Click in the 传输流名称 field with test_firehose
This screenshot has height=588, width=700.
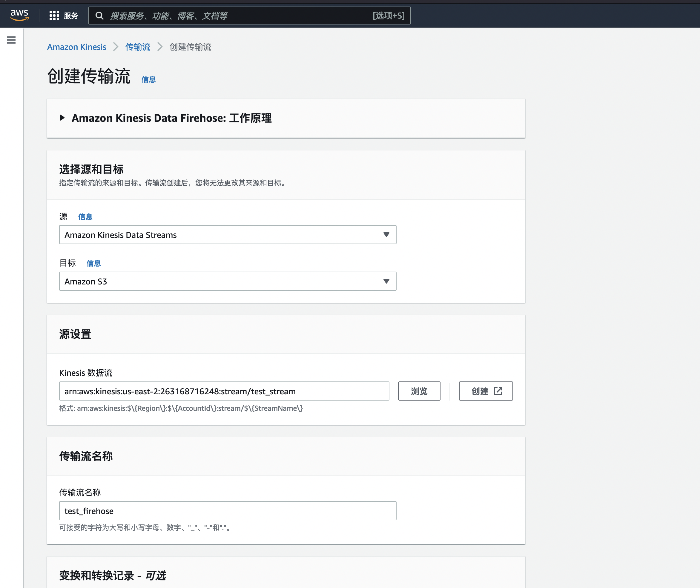(228, 511)
